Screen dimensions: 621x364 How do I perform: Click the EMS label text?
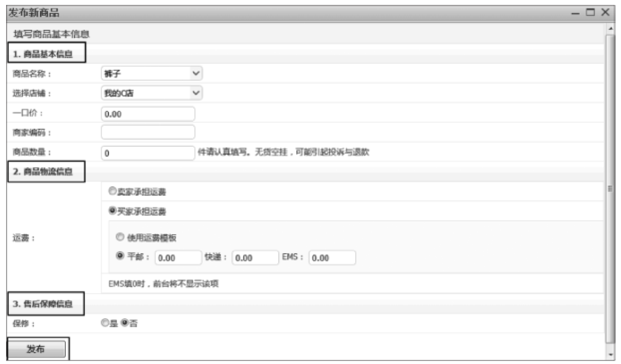[x=293, y=257]
